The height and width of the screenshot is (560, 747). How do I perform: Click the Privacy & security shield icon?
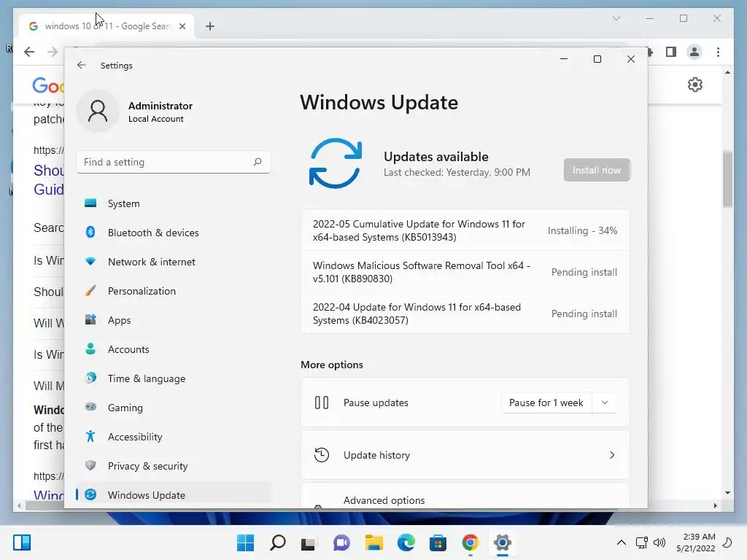click(x=90, y=465)
